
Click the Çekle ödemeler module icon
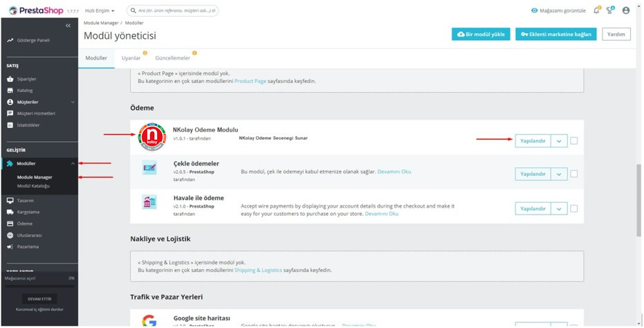[149, 168]
